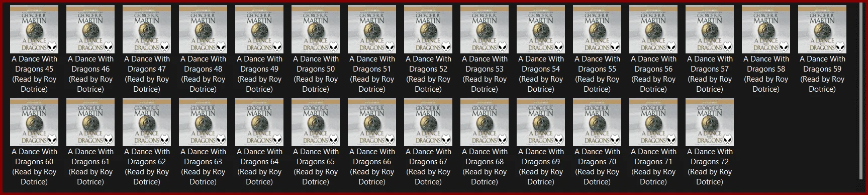Viewport: 868px width, 195px height.
Task: Click the 'A Dance With Dragons 47' file name
Action: tap(147, 74)
